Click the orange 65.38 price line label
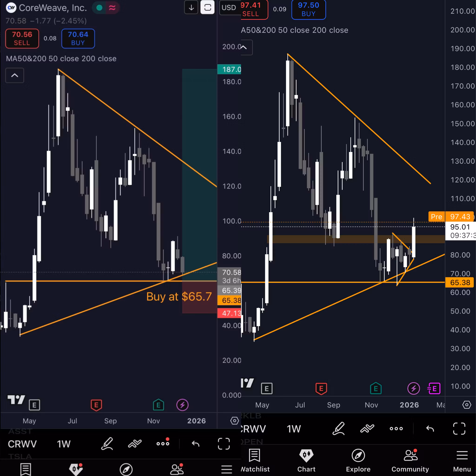Viewport: 476px width, 476px height. (x=460, y=282)
